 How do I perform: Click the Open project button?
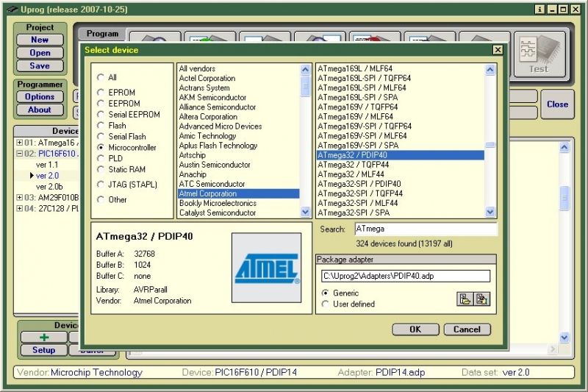tap(40, 53)
